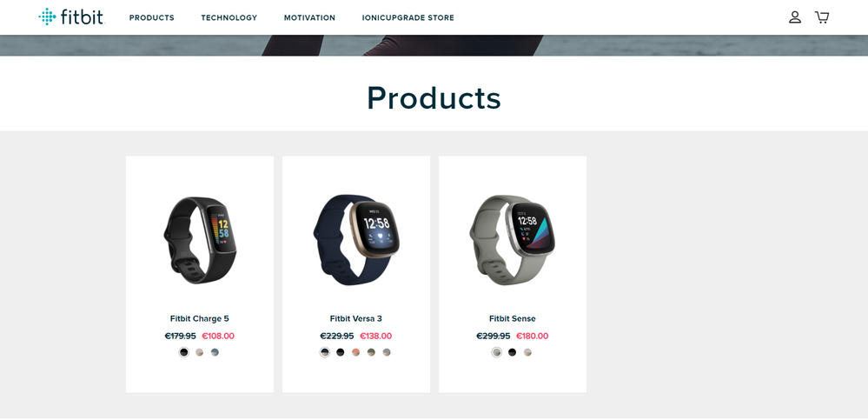
Task: Open the Motivation menu item
Action: click(x=309, y=17)
